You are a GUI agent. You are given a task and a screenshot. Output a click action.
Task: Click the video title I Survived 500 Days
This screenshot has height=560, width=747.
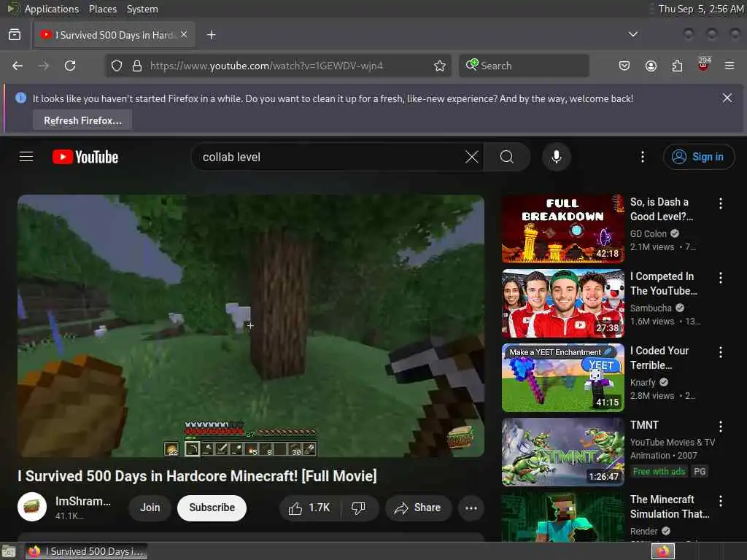pos(197,475)
